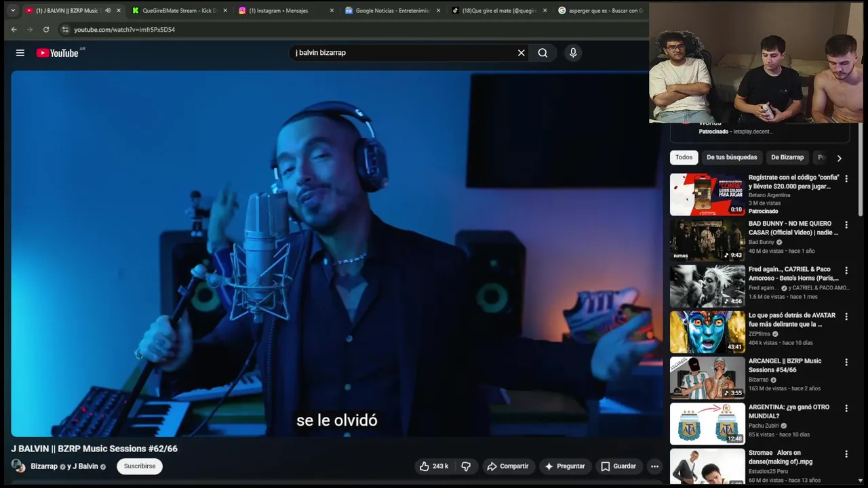Viewport: 868px width, 488px height.
Task: Click the magnifier search button
Action: click(x=542, y=53)
